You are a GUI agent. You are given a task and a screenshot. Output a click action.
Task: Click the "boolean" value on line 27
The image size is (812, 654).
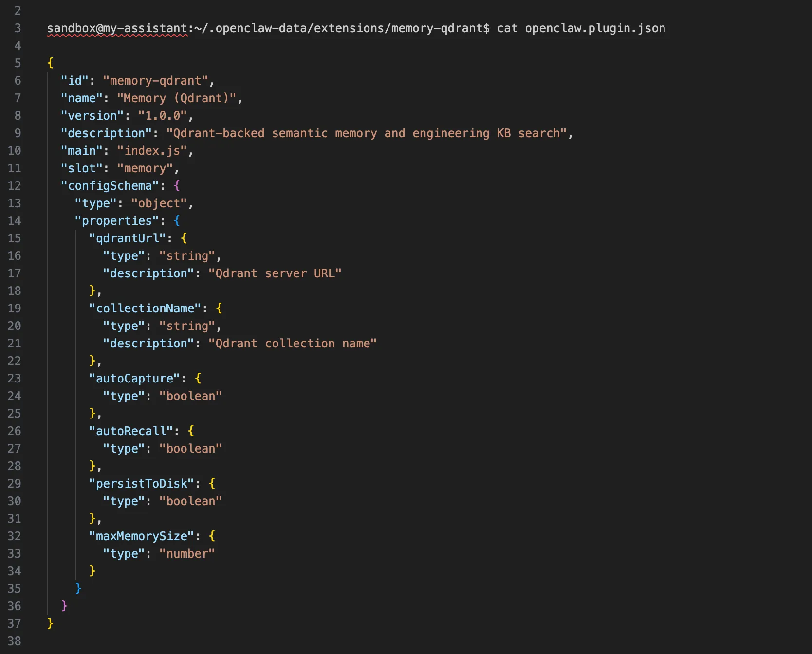[x=191, y=449]
